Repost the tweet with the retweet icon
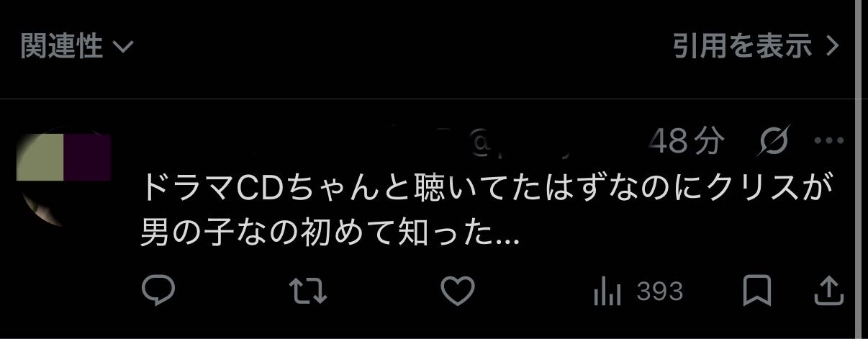868x339 pixels. [308, 291]
